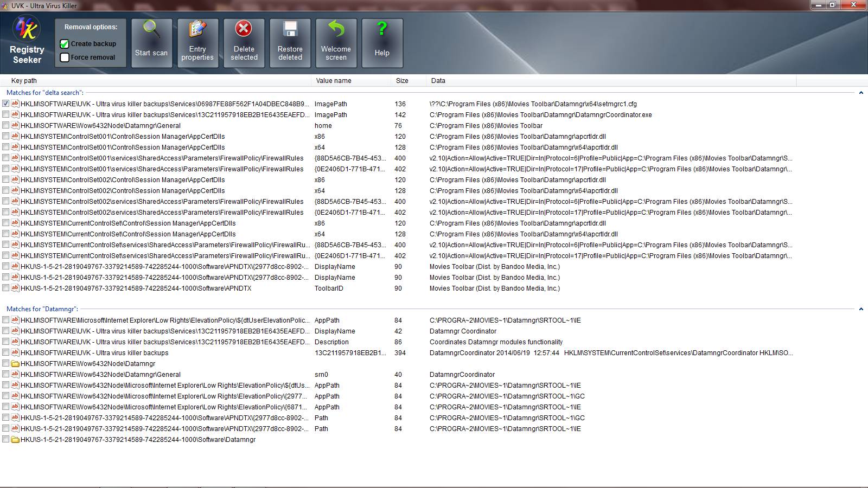The image size is (868, 488).
Task: Check the Wow6432Node Datamngr General home entry
Action: [x=5, y=125]
